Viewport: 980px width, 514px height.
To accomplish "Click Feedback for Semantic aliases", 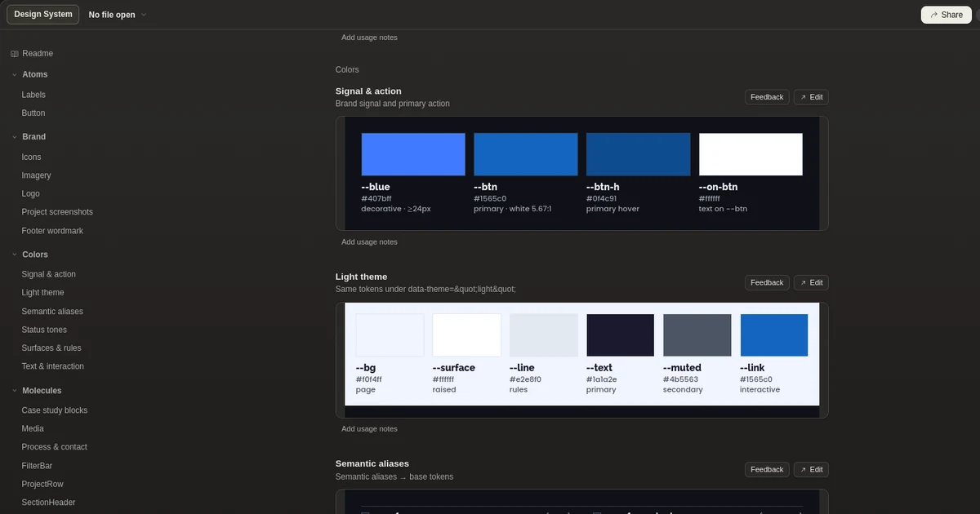I will 767,469.
